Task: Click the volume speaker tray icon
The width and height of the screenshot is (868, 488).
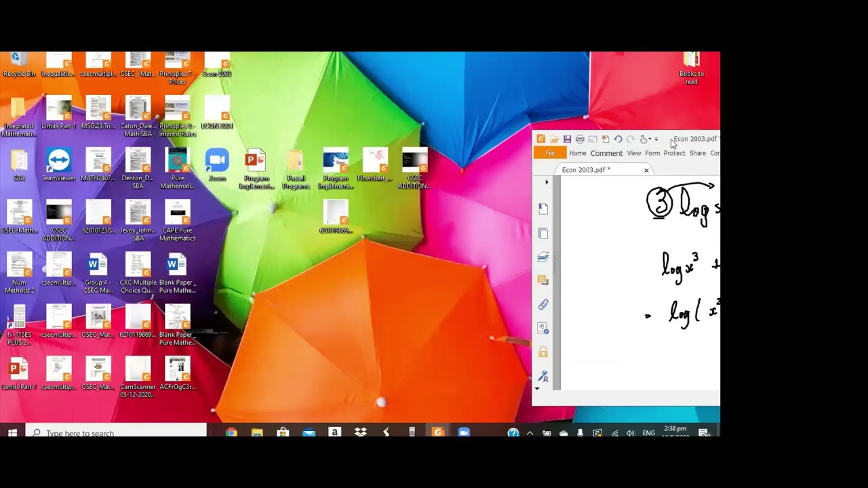Action: pyautogui.click(x=631, y=432)
